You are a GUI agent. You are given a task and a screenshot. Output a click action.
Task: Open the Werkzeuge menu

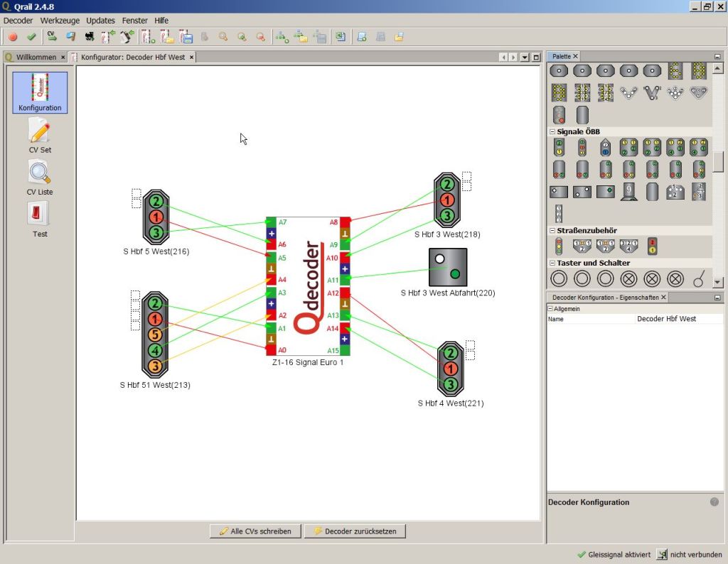[60, 21]
